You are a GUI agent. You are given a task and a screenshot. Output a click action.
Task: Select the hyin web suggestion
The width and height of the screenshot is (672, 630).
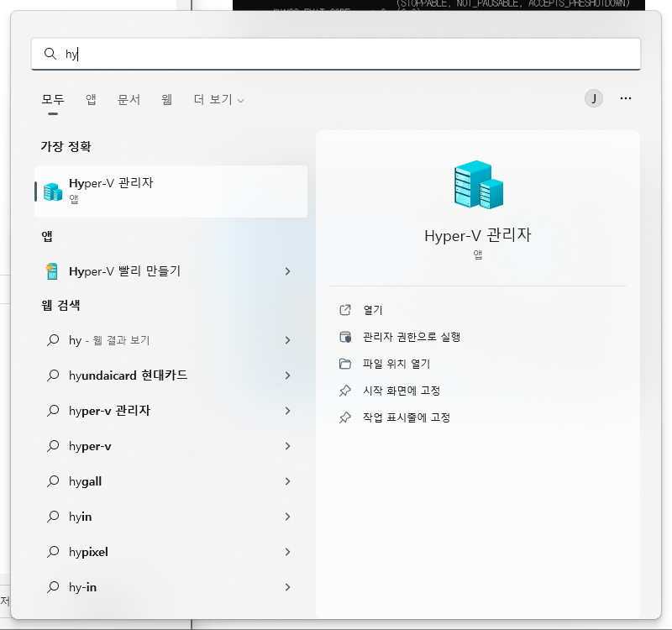pyautogui.click(x=171, y=517)
